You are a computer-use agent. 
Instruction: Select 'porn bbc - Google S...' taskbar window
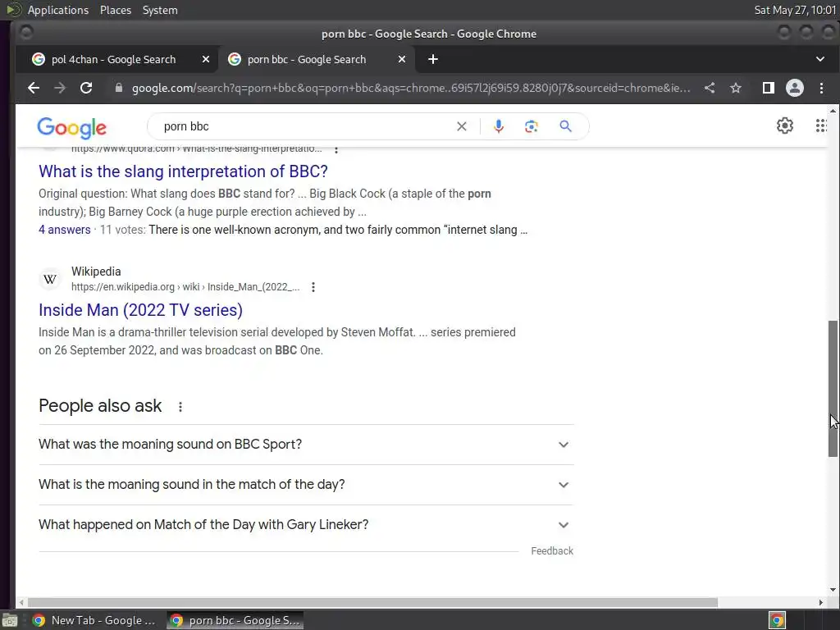coord(234,620)
